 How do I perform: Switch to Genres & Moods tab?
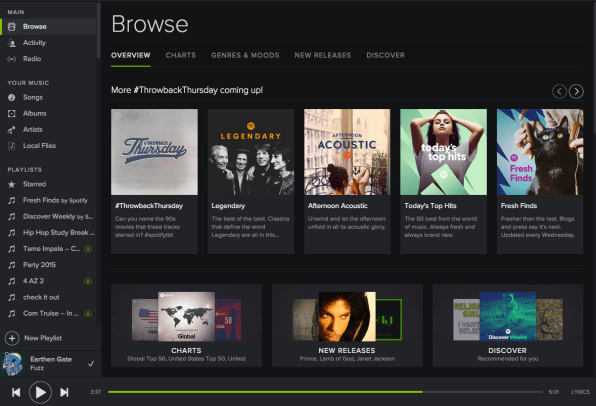point(245,55)
